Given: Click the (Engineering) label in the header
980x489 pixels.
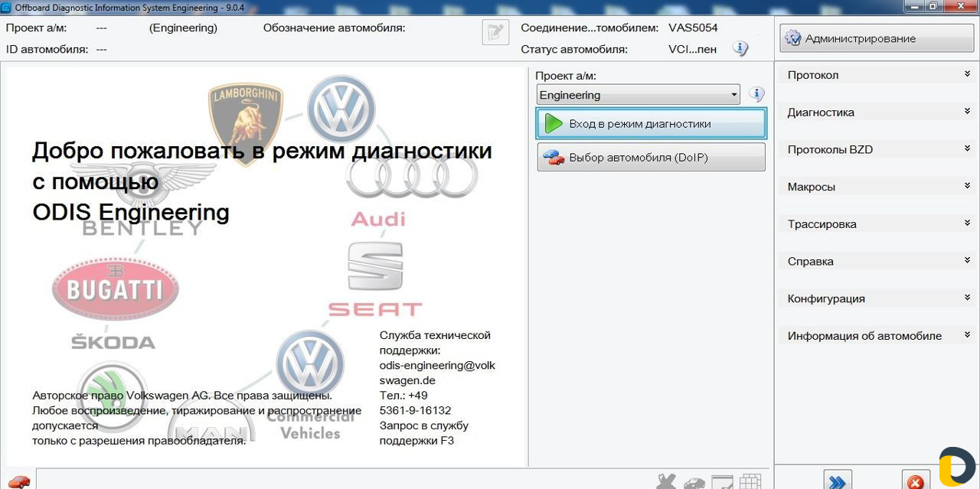Looking at the screenshot, I should point(183,28).
